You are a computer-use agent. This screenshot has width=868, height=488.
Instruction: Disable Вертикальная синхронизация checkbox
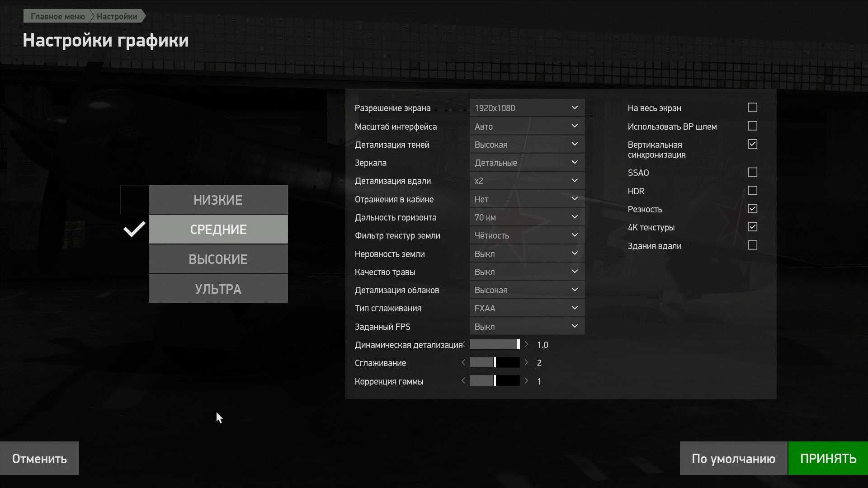pos(752,144)
